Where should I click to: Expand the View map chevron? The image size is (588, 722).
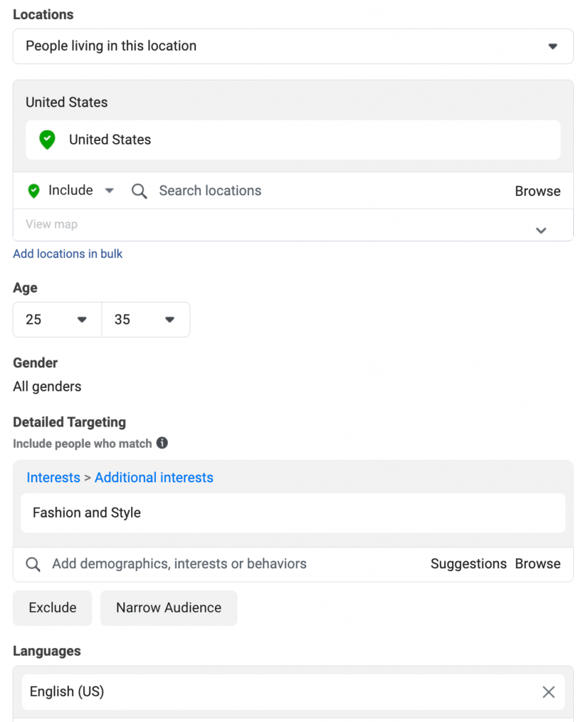tap(541, 231)
